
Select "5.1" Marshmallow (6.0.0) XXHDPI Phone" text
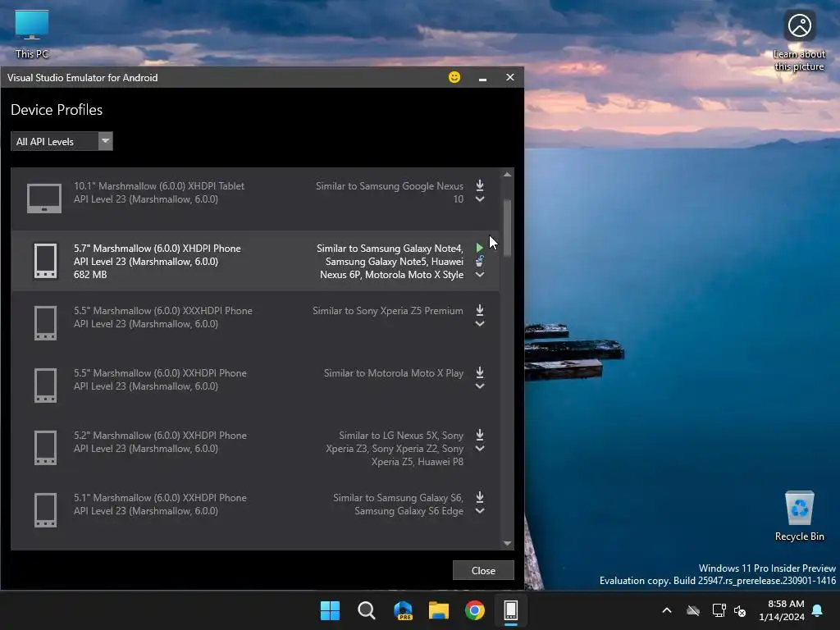click(160, 498)
